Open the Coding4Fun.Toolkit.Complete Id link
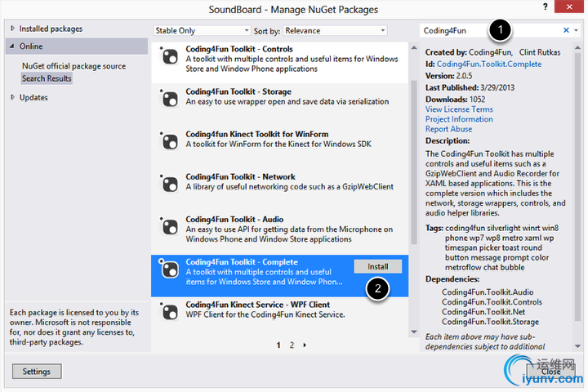Viewport: 588px width, 392px height. (489, 65)
